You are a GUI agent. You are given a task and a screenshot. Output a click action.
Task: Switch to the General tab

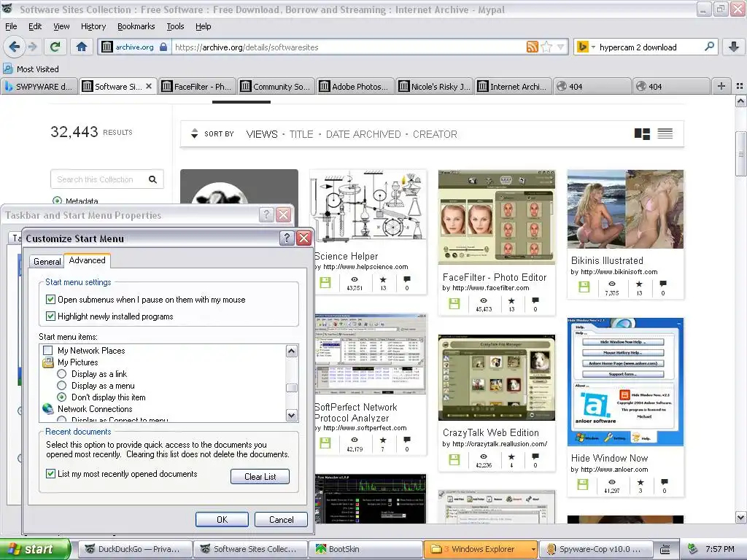[x=47, y=262]
